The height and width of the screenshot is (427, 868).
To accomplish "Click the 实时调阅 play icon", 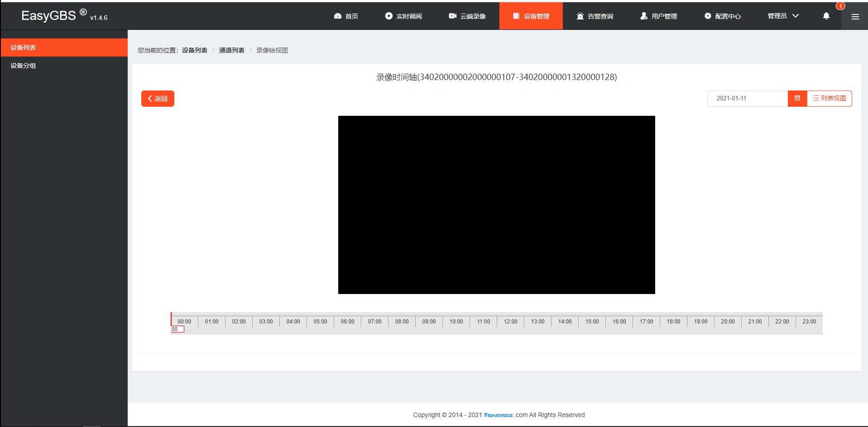I will [388, 16].
